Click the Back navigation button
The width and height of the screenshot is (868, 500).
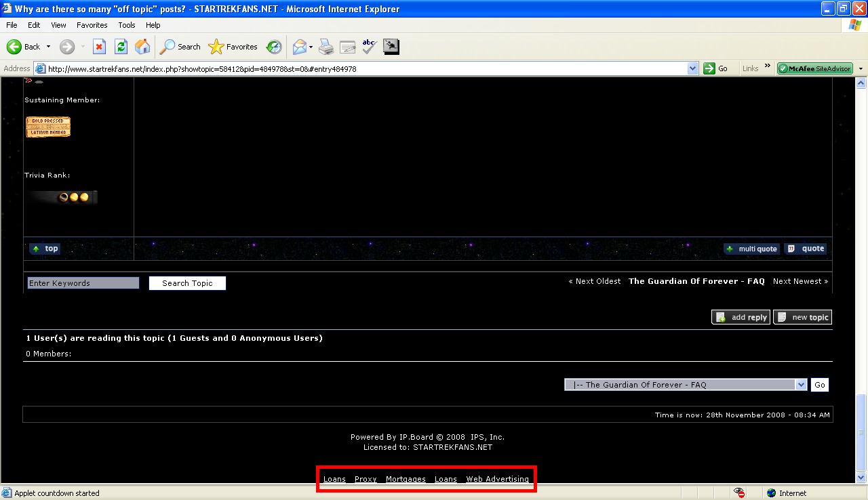(x=24, y=47)
